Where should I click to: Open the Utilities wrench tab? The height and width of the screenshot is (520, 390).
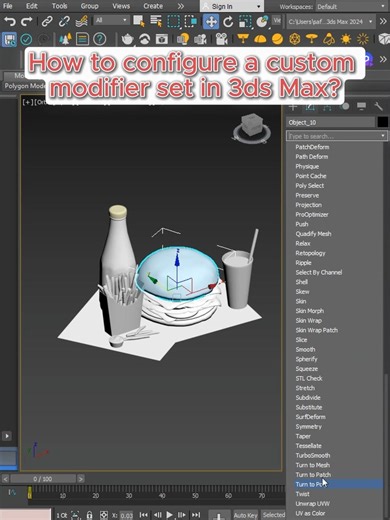click(378, 106)
